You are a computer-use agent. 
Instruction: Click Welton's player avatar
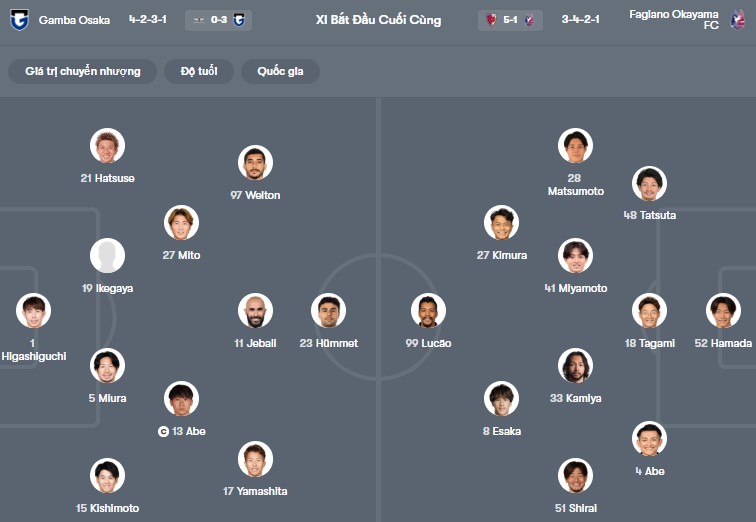point(255,163)
